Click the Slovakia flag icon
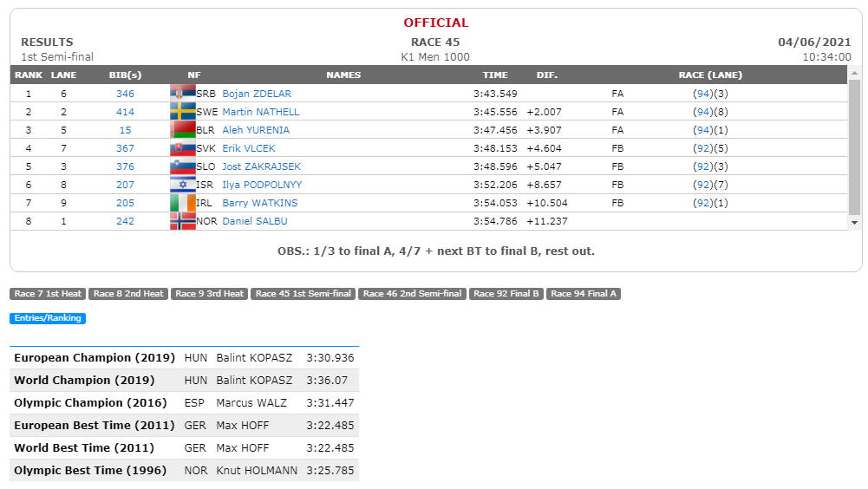 click(x=183, y=148)
